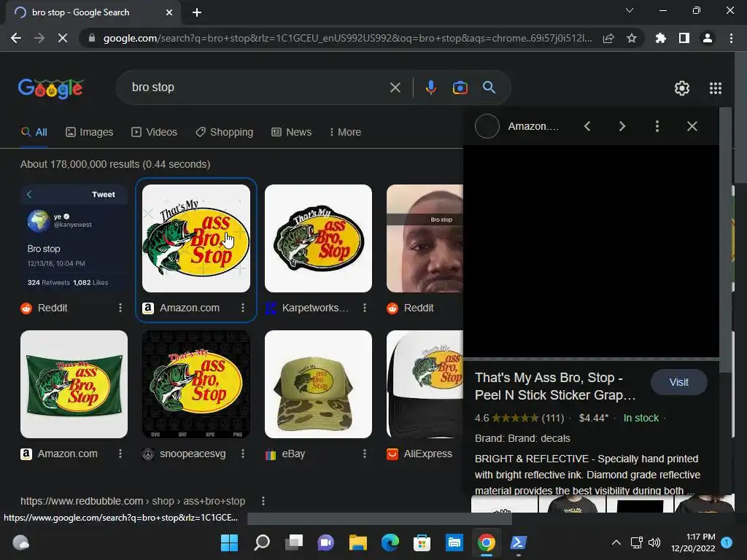Open the Google apps grid
The height and width of the screenshot is (560, 747).
pyautogui.click(x=716, y=88)
